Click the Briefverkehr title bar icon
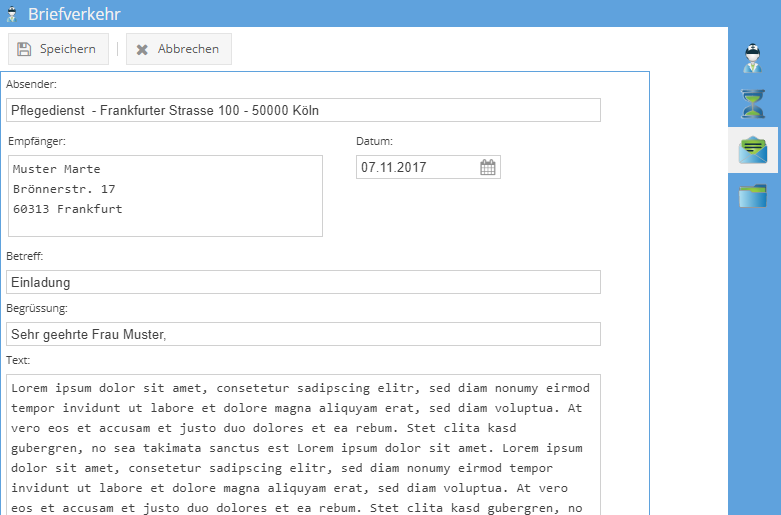Image resolution: width=781 pixels, height=515 pixels. tap(13, 14)
